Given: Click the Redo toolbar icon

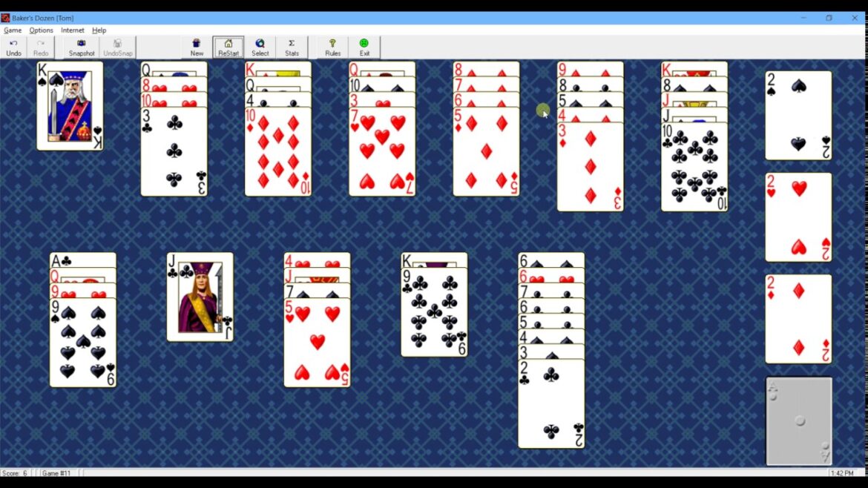Looking at the screenshot, I should pyautogui.click(x=41, y=46).
